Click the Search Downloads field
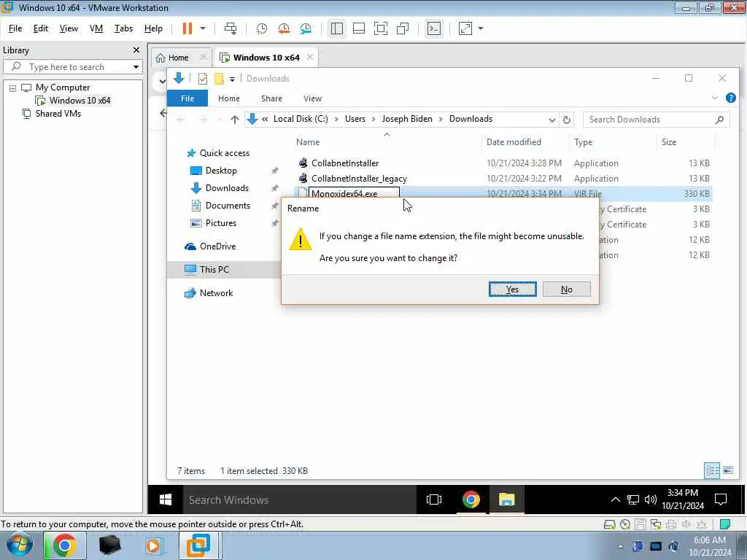The width and height of the screenshot is (747, 560). click(x=650, y=120)
